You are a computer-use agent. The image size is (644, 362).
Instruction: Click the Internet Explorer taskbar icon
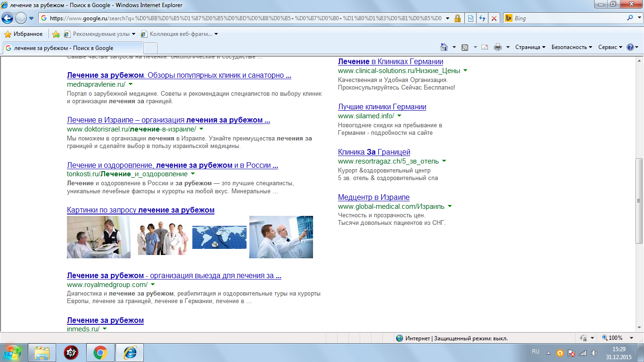(129, 353)
